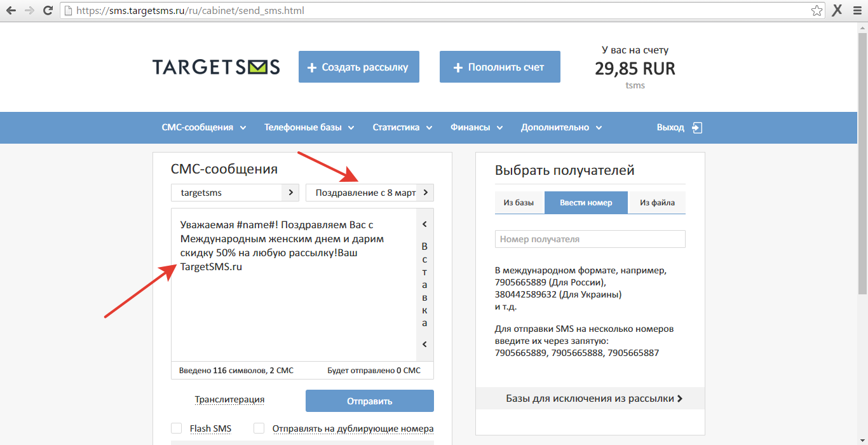Open the Статистика menu
This screenshot has height=445, width=868.
pyautogui.click(x=402, y=127)
